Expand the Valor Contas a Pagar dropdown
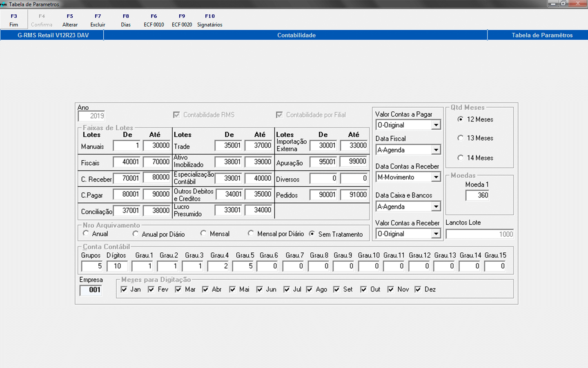Screen dimensions: 588x368 (436, 125)
